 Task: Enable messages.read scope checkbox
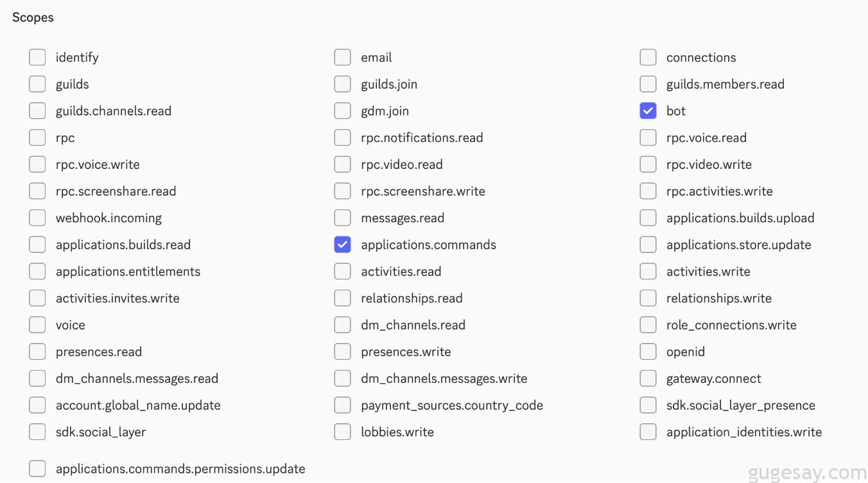click(x=342, y=218)
